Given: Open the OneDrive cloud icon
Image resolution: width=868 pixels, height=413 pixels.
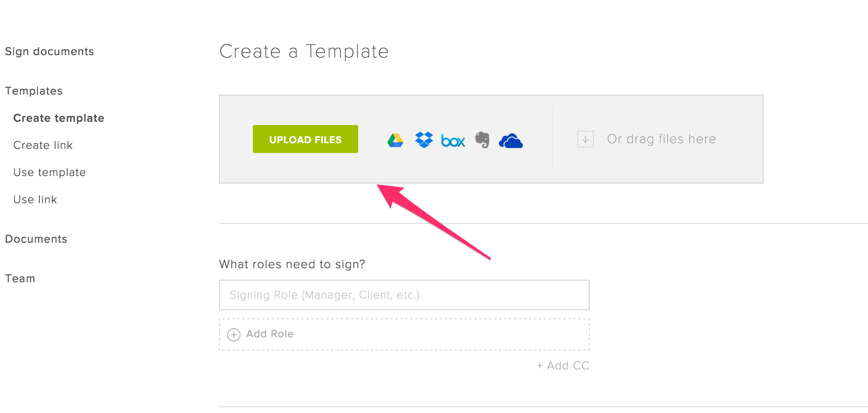Looking at the screenshot, I should [511, 141].
